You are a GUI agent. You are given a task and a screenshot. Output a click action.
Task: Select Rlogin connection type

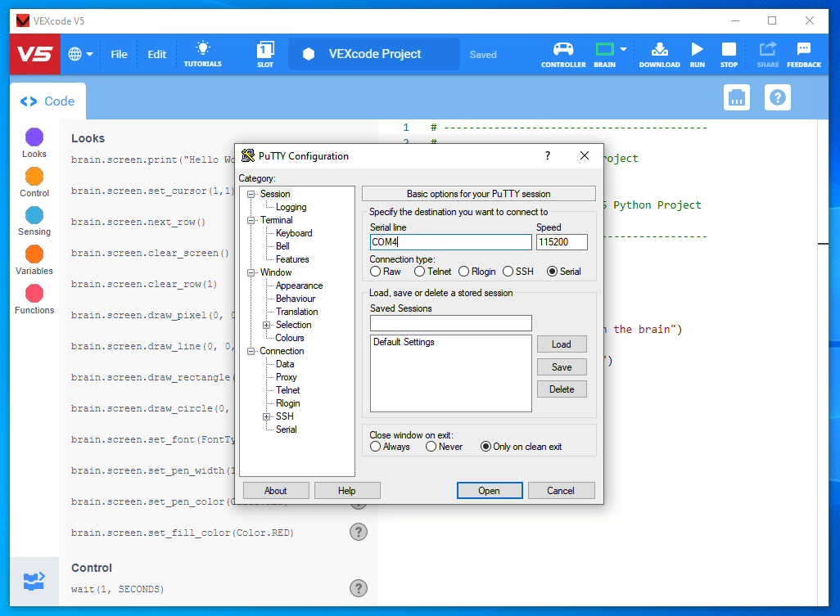coord(464,272)
